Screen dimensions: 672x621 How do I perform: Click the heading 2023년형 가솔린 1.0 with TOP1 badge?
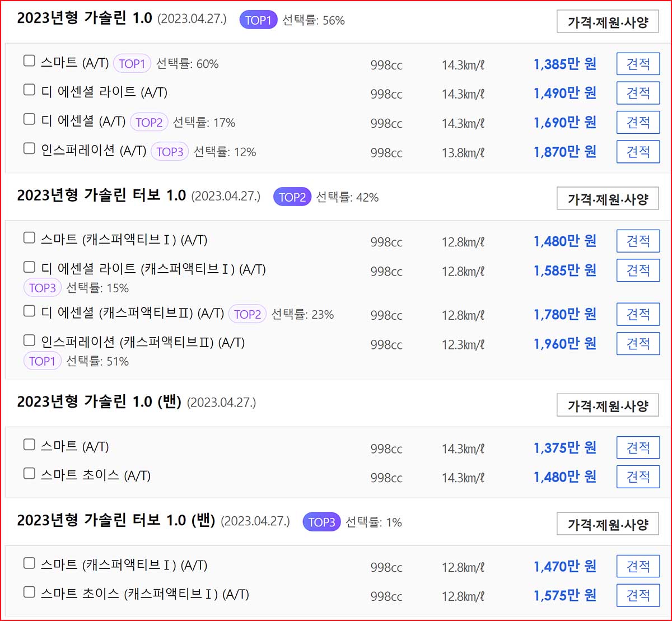point(85,18)
